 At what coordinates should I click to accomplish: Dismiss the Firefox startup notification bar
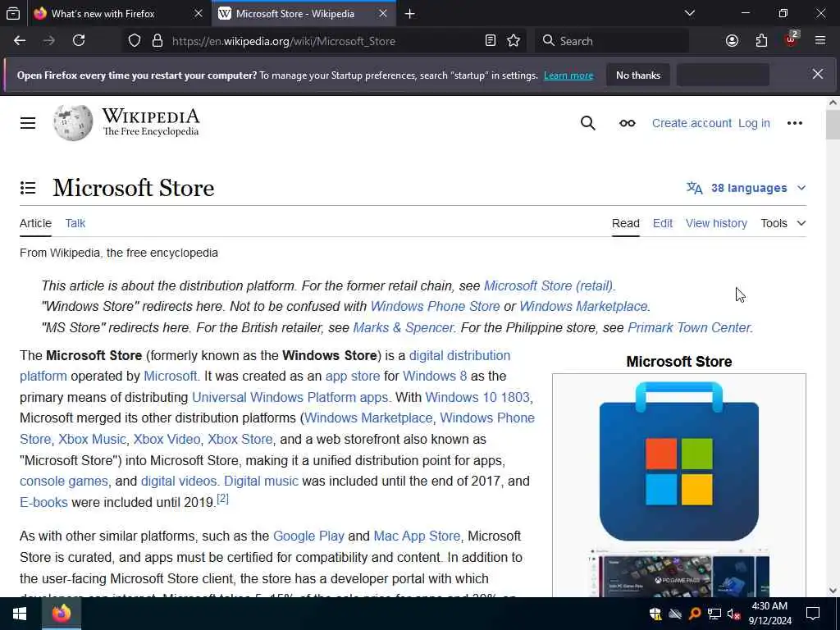pyautogui.click(x=818, y=74)
